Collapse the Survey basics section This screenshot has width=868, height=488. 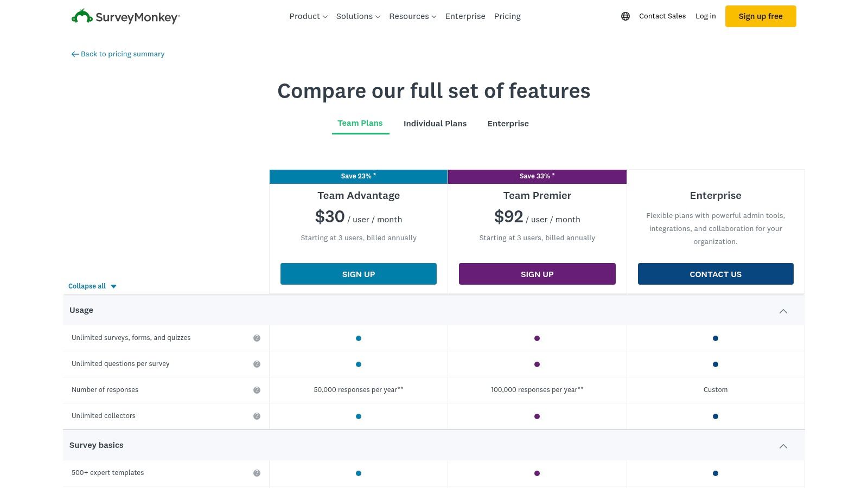pos(783,446)
